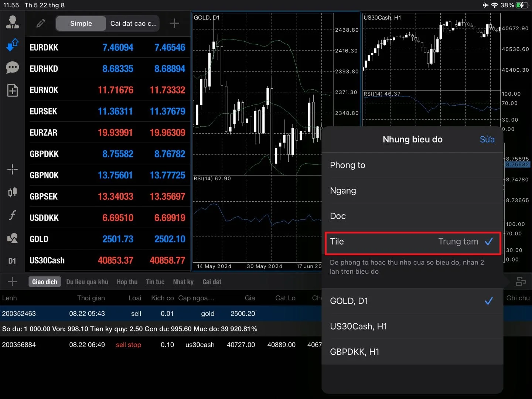Tap the battery indicator in status bar

pyautogui.click(x=522, y=5)
